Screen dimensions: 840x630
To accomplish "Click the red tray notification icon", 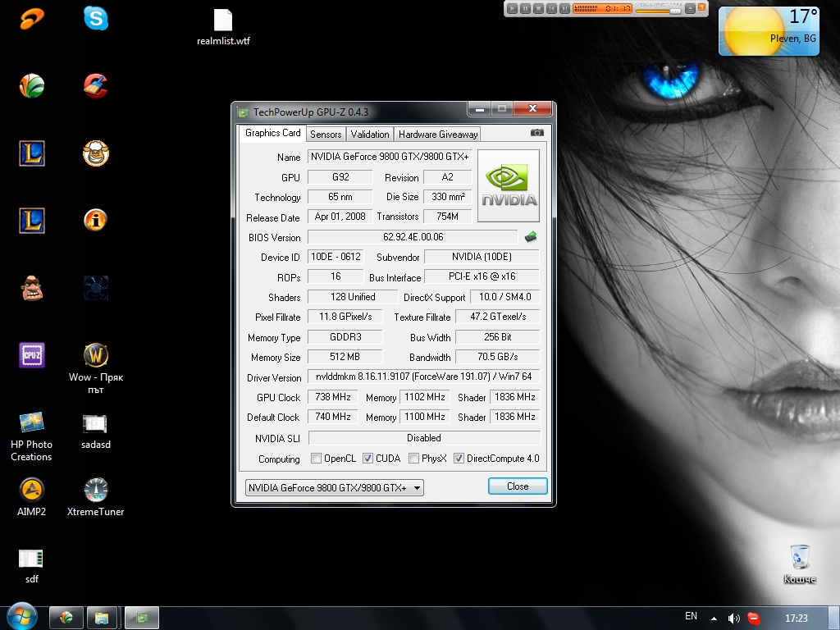I will (754, 619).
